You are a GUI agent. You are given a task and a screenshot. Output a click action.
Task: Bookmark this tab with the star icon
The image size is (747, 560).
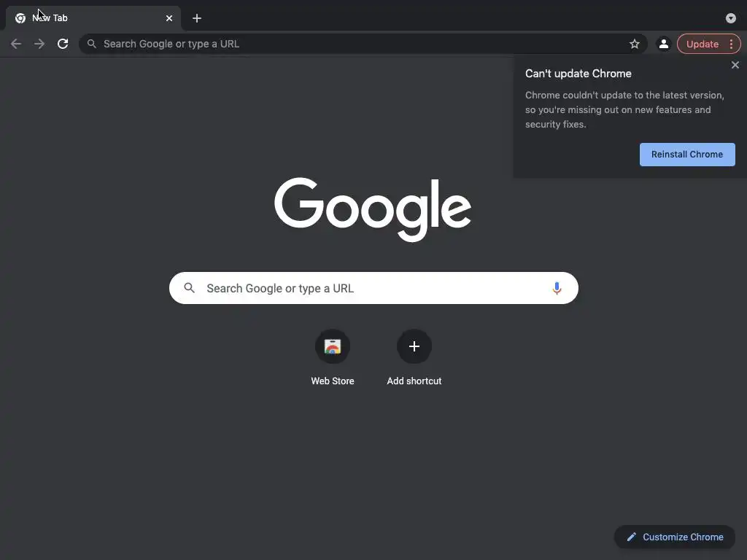[634, 44]
